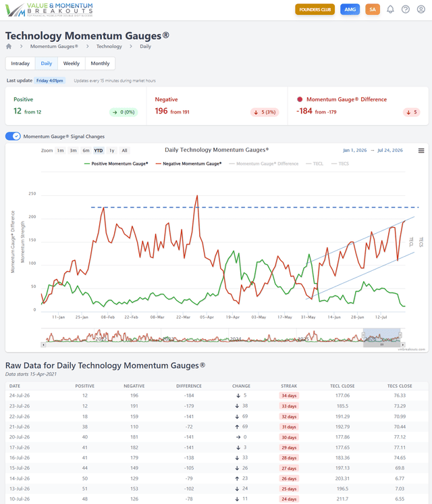
Task: Sort table by DIFFERENCE column header
Action: pyautogui.click(x=189, y=386)
